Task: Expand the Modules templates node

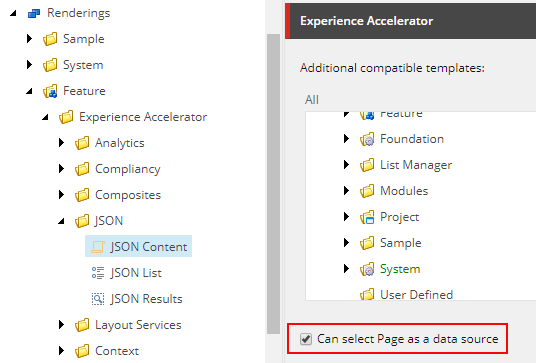Action: click(x=346, y=191)
